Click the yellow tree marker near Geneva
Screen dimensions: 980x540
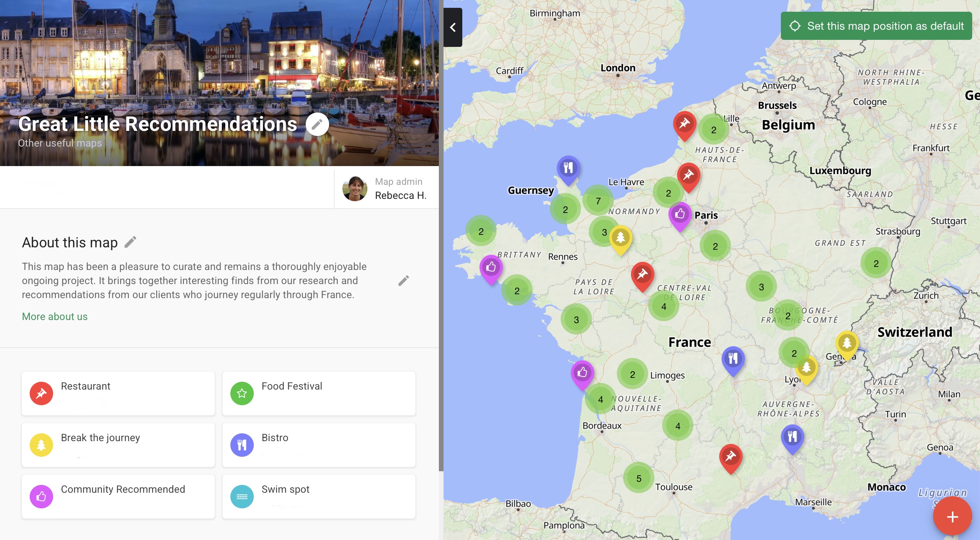click(x=846, y=343)
